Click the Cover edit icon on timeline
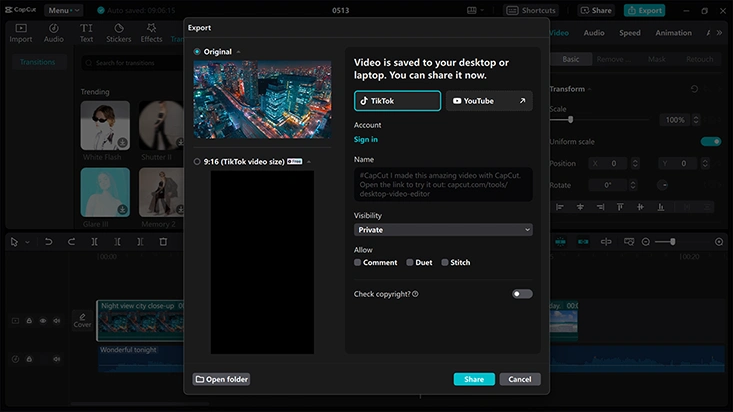The height and width of the screenshot is (412, 733). (x=82, y=320)
